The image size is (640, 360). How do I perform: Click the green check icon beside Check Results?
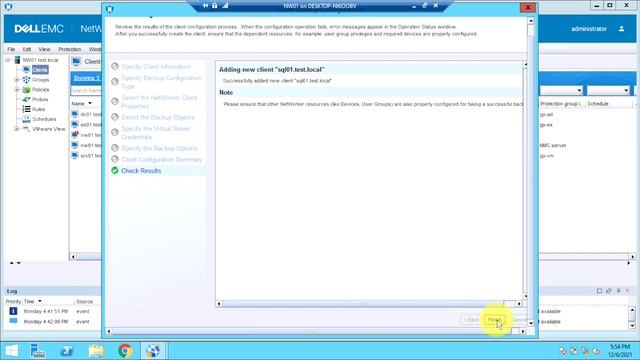tap(115, 170)
